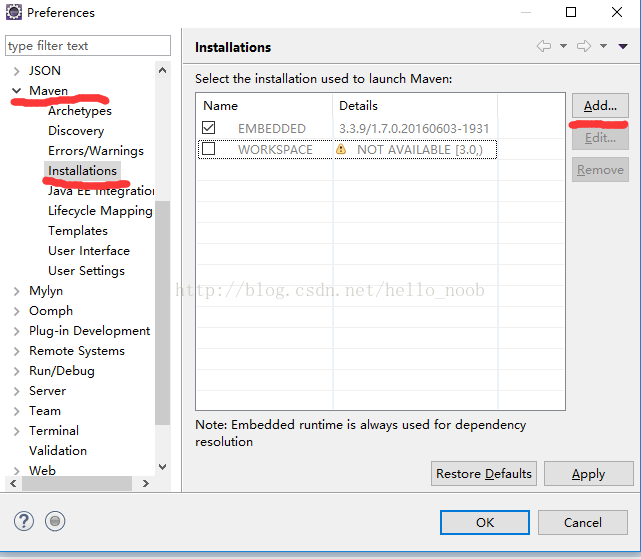The image size is (641, 559).
Task: Click the Apply button
Action: click(588, 474)
